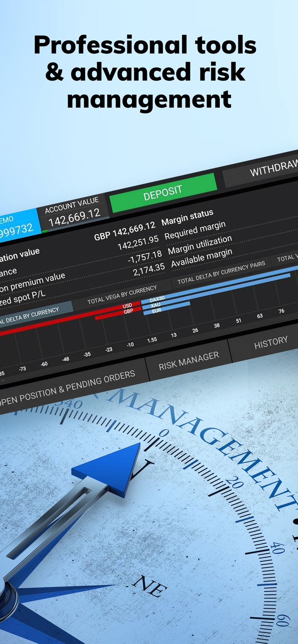Screen dimensions: 298x644
Task: Open Open Position & Pending Orders tab
Action: [67, 388]
